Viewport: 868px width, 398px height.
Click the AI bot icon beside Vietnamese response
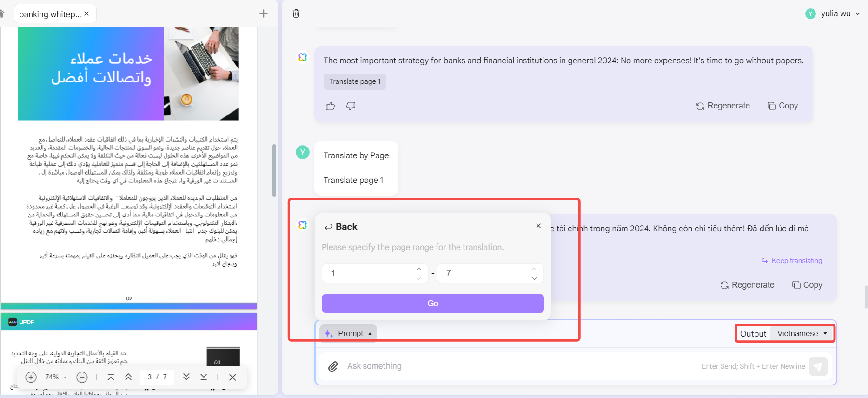[303, 225]
